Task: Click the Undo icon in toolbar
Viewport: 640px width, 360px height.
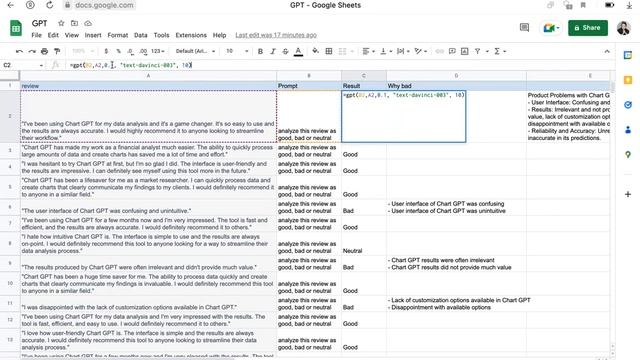Action: click(x=19, y=51)
